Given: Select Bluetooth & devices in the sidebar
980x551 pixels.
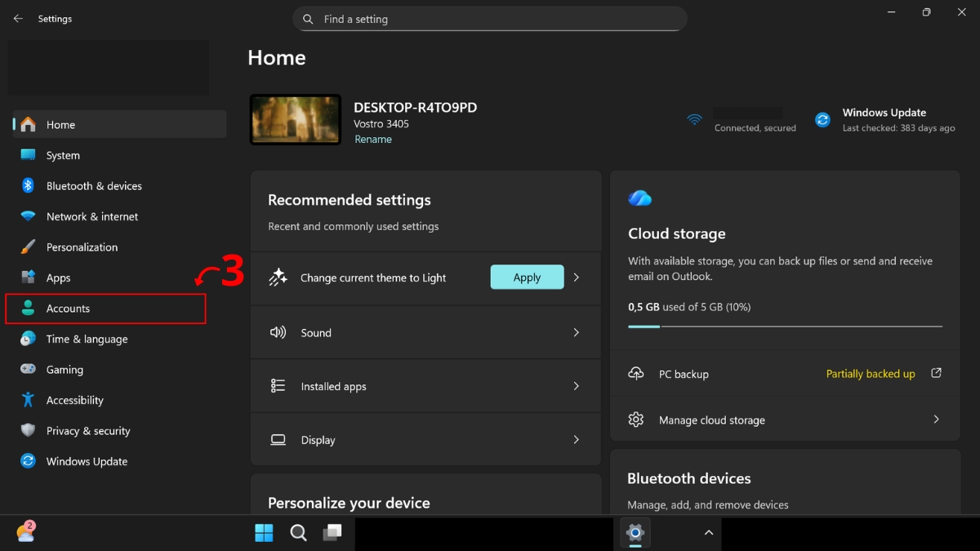Looking at the screenshot, I should (95, 185).
